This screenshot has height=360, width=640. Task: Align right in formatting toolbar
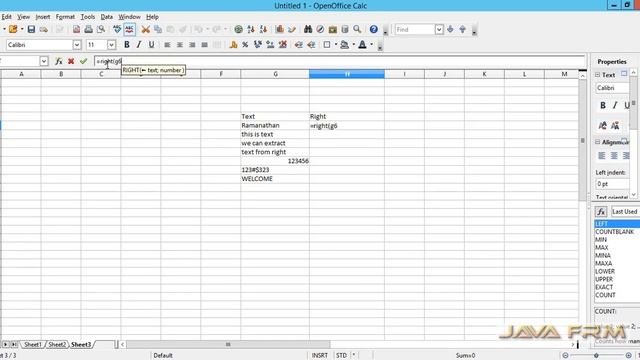tap(192, 45)
